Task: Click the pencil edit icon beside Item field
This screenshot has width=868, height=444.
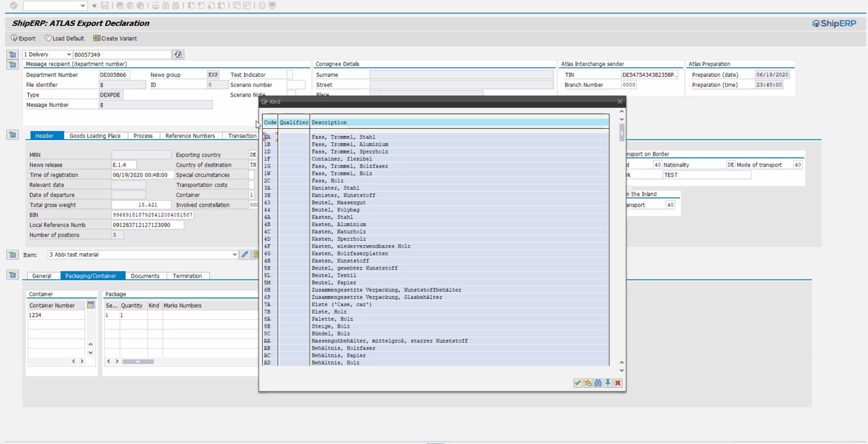Action: point(245,255)
